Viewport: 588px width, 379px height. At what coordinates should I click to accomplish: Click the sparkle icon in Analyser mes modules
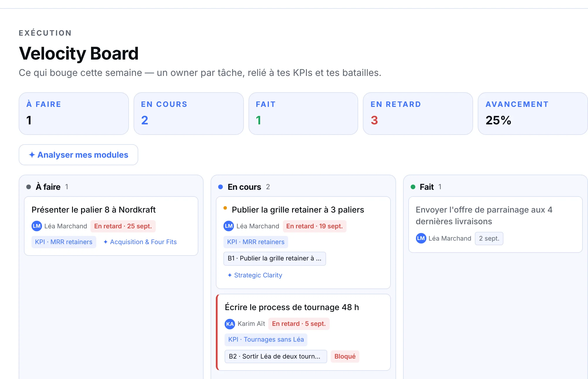coord(32,155)
